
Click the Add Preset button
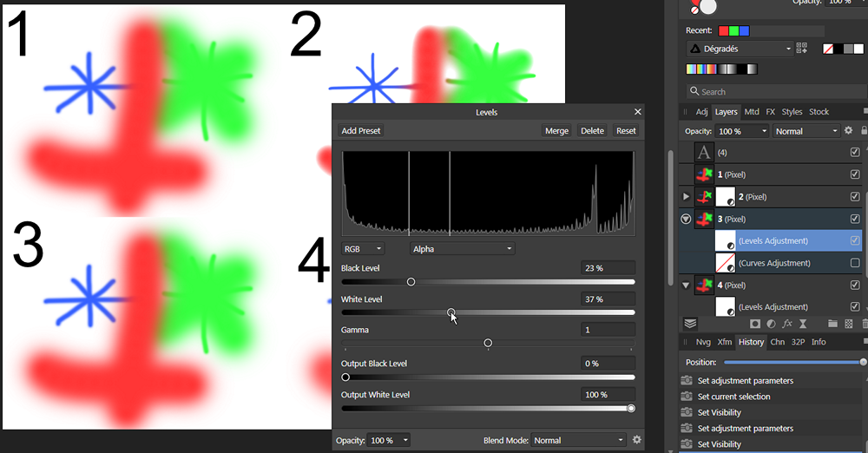click(x=361, y=131)
